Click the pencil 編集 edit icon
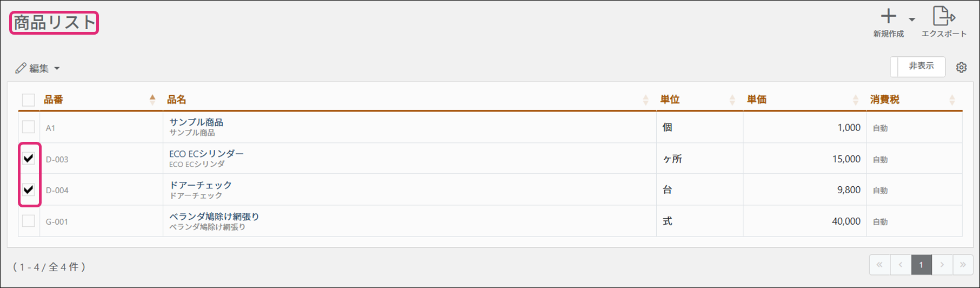 tap(21, 68)
